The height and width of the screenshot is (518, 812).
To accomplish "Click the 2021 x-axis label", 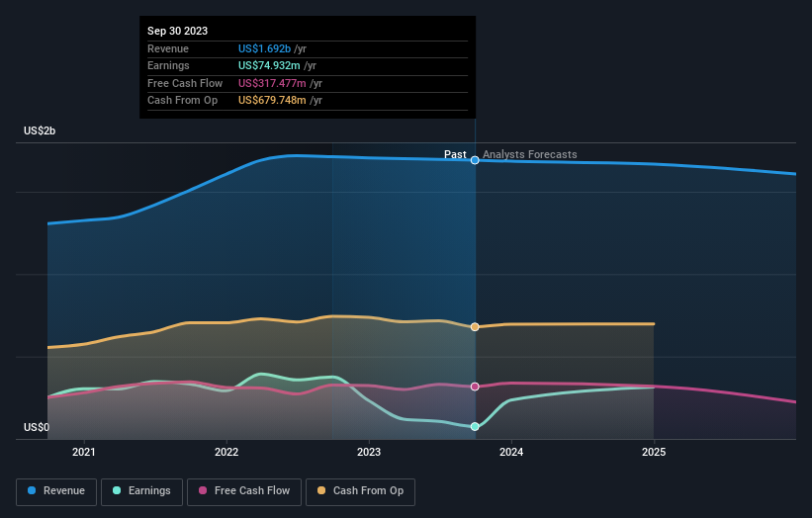I will coord(84,453).
